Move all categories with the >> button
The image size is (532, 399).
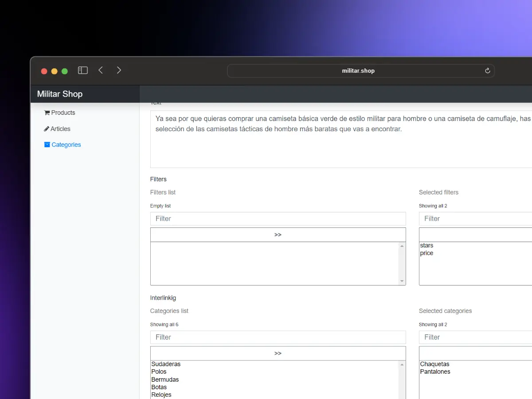[278, 354]
